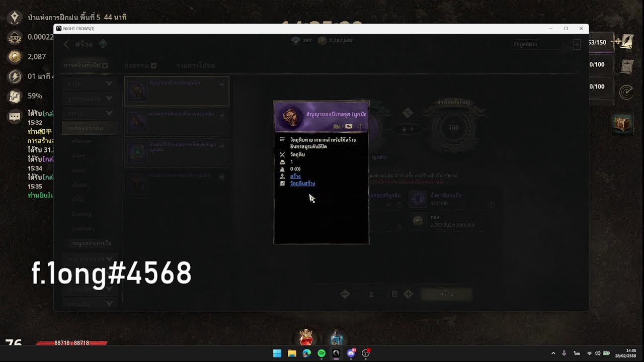This screenshot has width=644, height=362.
Task: Launch Microsoft Edge from the taskbar
Action: coord(307,353)
